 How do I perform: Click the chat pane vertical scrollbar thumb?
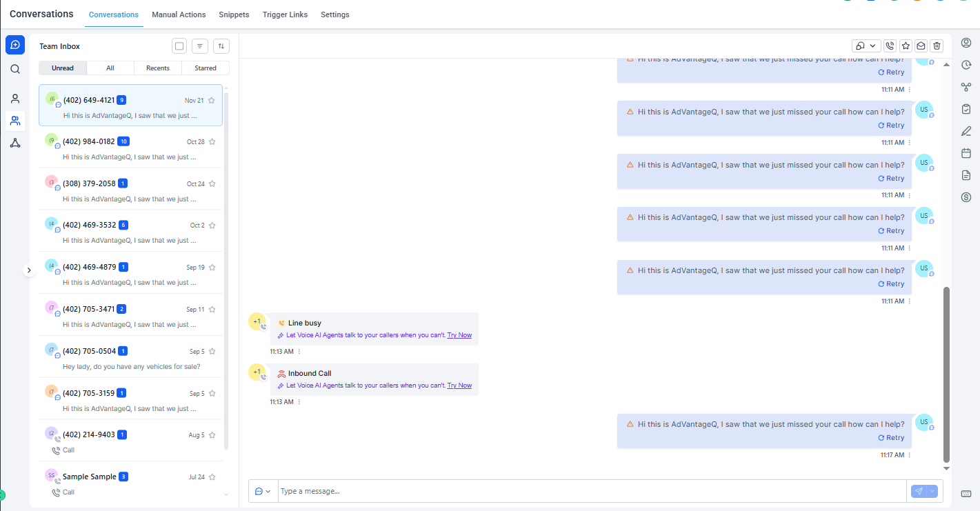(946, 374)
